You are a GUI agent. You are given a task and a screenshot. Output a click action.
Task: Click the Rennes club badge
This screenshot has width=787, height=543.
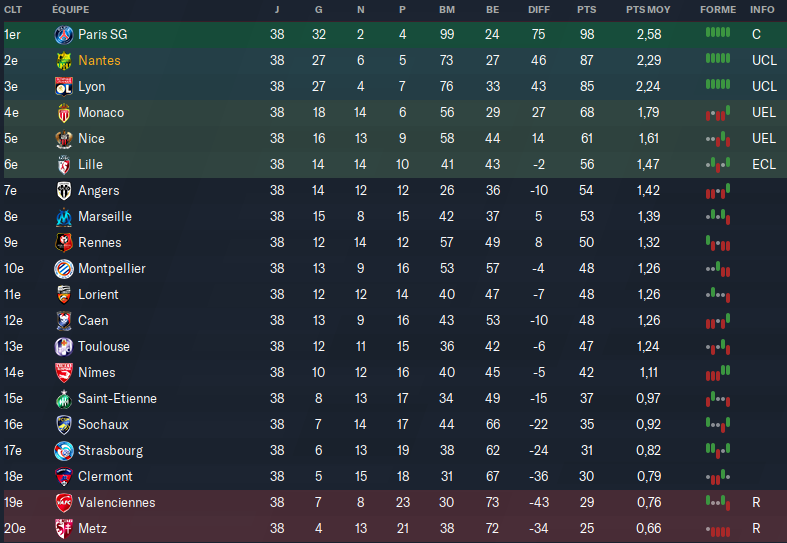click(64, 243)
